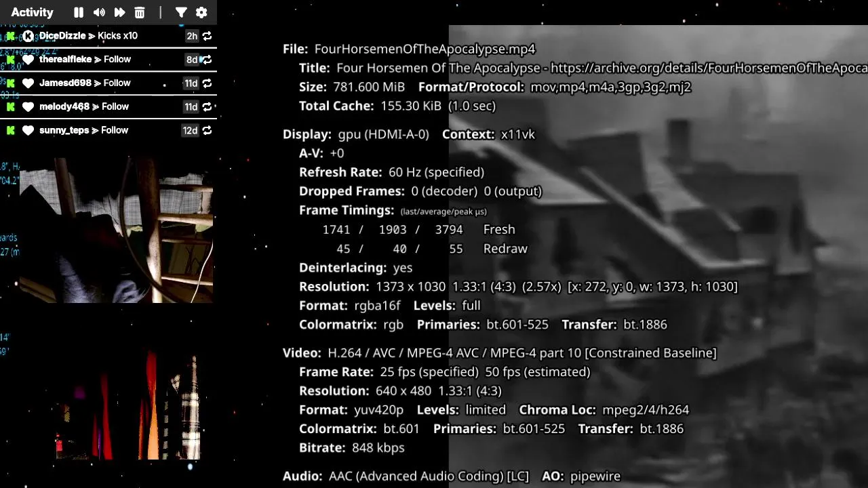Click the rgba16f format value
Viewport: 868px width, 488px height.
(x=377, y=306)
